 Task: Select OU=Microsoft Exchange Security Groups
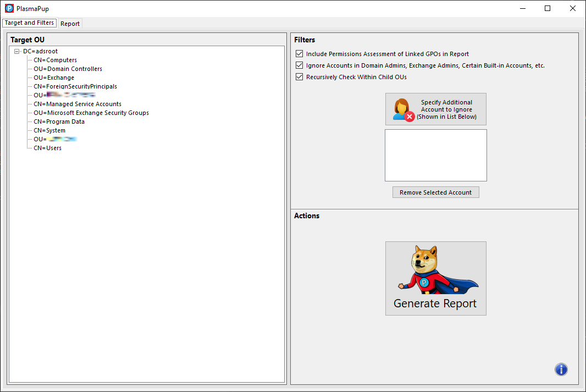click(x=91, y=113)
